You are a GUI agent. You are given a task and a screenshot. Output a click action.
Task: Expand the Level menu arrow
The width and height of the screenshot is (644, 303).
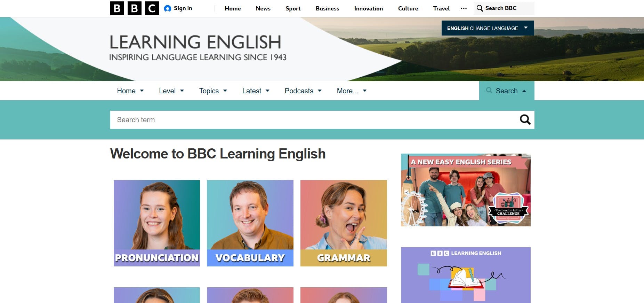click(182, 91)
